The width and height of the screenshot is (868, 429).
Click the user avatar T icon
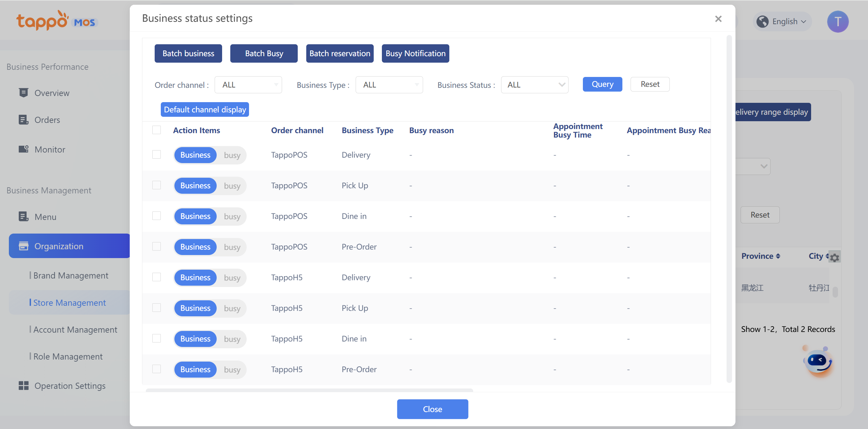(x=838, y=22)
